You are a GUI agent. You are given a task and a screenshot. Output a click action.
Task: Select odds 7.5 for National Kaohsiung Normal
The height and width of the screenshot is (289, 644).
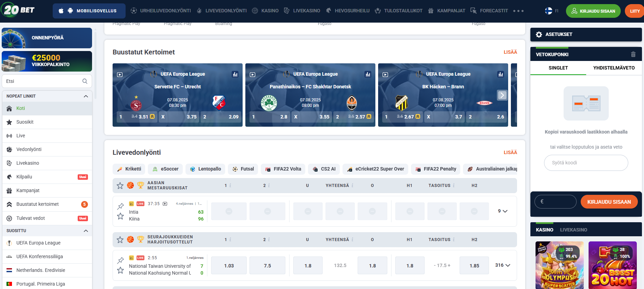pos(267,266)
